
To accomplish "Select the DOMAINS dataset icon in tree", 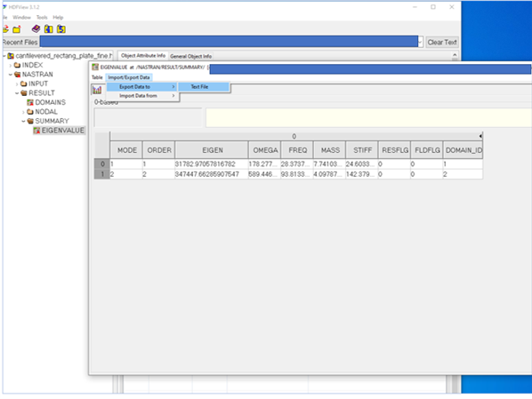I will (30, 102).
